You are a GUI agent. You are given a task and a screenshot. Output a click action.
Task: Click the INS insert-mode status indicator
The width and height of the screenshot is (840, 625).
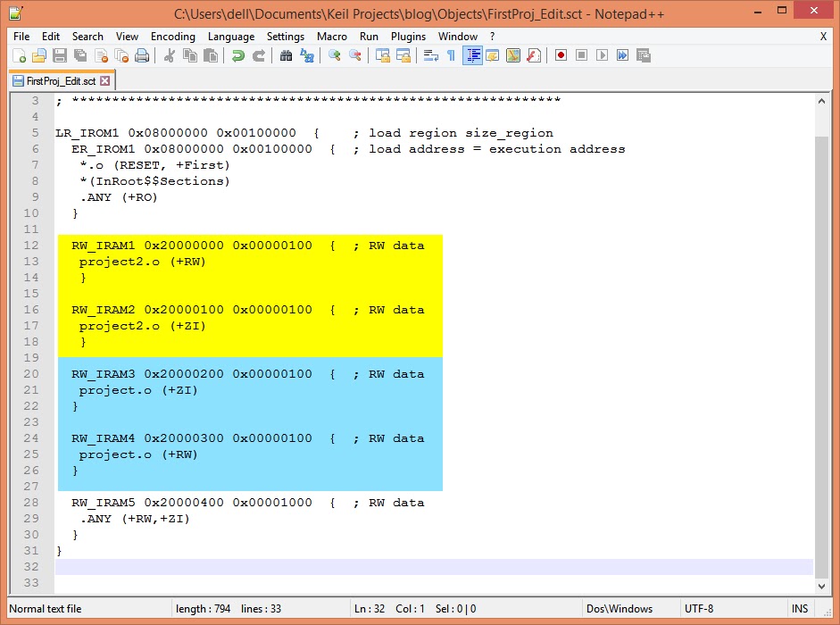[799, 609]
